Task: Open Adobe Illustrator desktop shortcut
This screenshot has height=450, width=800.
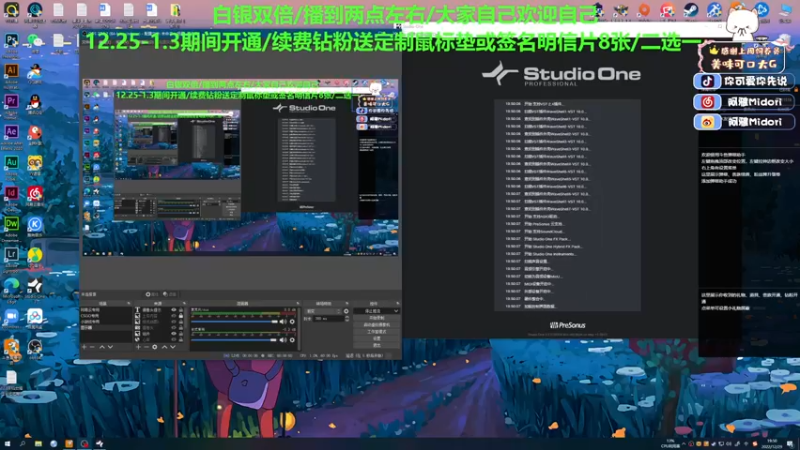Action: 11,70
